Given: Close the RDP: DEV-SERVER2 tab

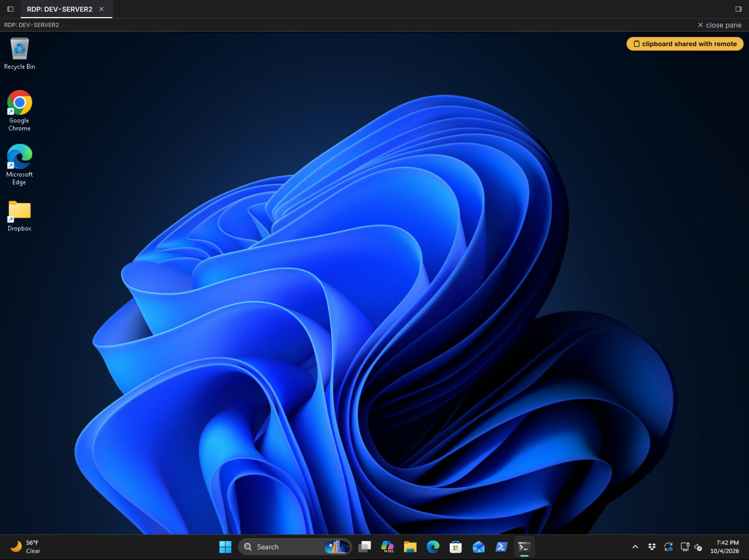Looking at the screenshot, I should (x=102, y=9).
